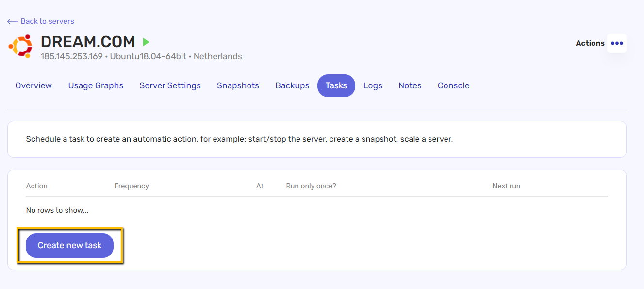
Task: Click the Actions label
Action: tap(590, 43)
